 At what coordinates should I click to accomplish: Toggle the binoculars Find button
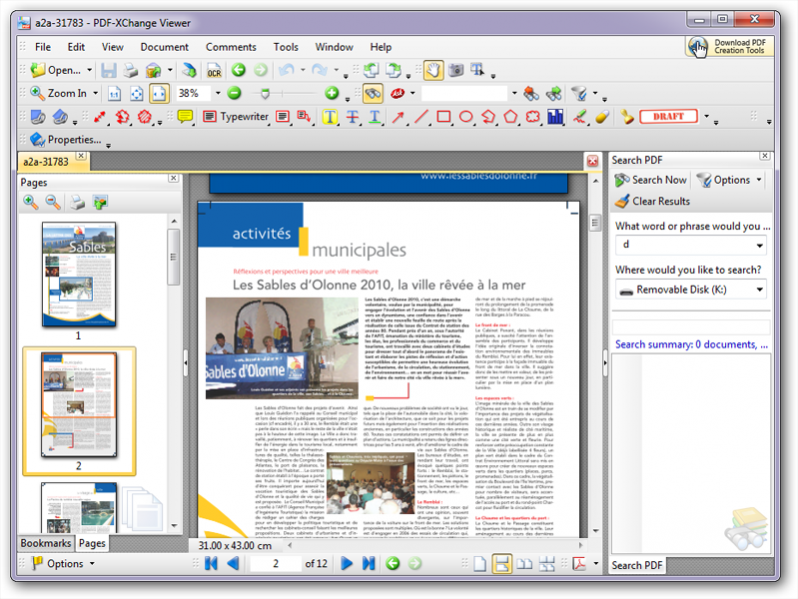372,93
